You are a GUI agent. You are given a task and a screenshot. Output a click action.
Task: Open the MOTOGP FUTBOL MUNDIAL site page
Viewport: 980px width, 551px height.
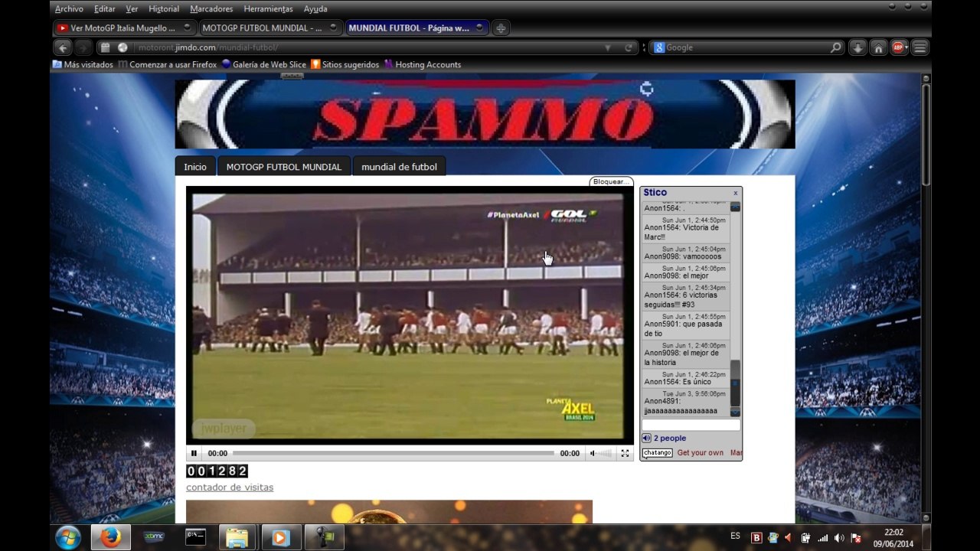[284, 166]
